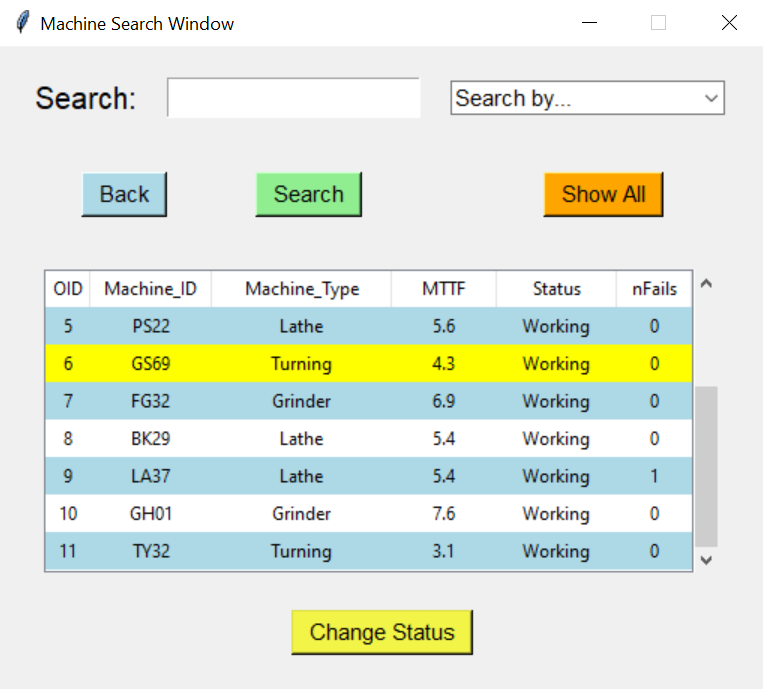Image resolution: width=763 pixels, height=689 pixels.
Task: Click nFails value in TY32 row
Action: 654,551
